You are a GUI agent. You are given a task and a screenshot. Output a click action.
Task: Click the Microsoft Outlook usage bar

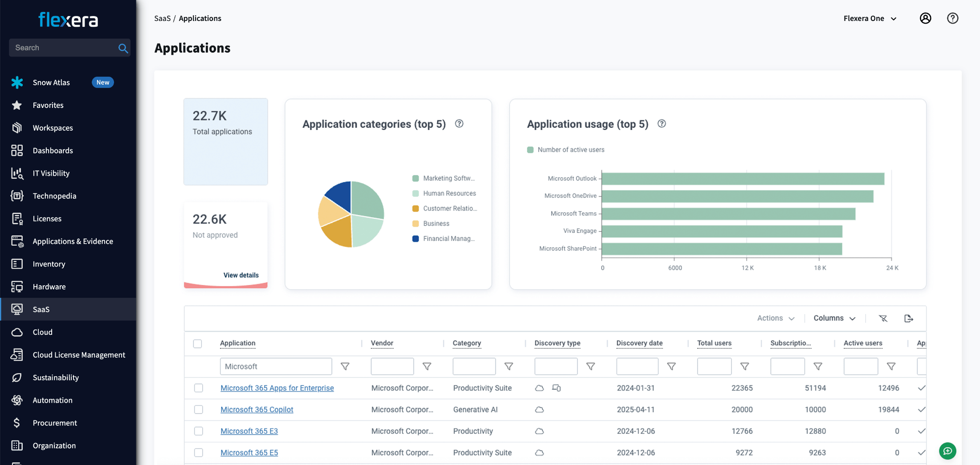tap(743, 179)
